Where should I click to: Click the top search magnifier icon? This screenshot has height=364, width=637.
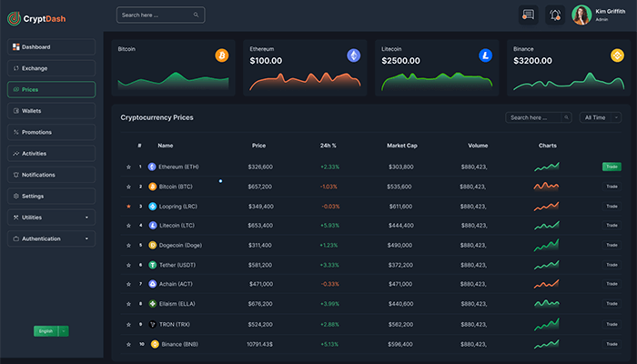pos(196,15)
